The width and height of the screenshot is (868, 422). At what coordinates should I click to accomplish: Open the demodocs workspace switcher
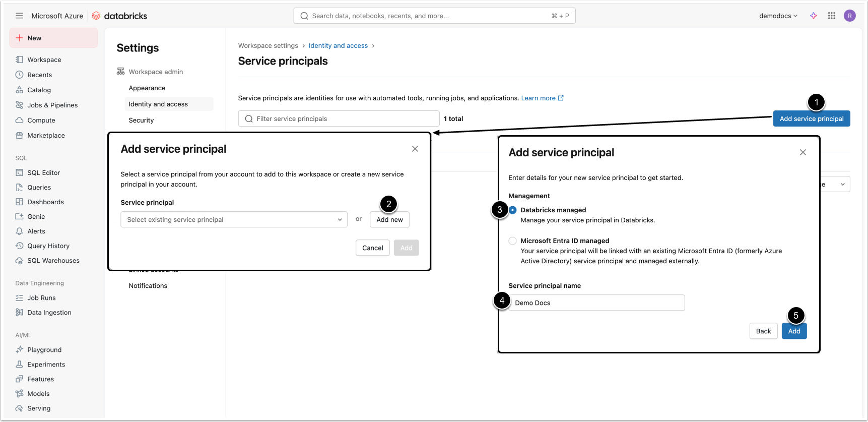click(x=778, y=16)
